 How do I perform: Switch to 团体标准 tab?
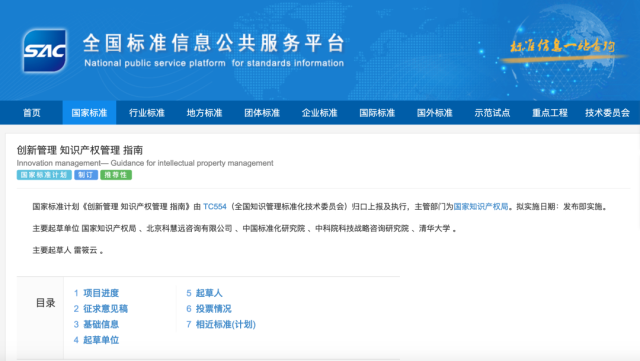click(262, 113)
